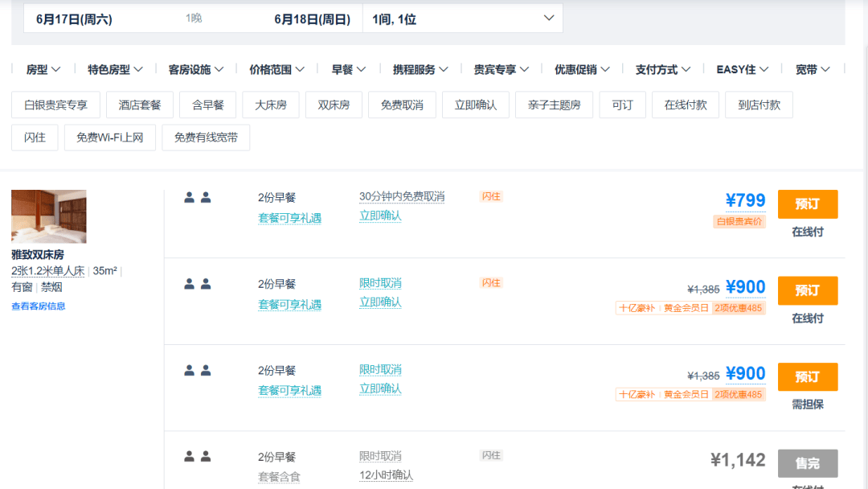Viewport: 868px width, 489px height.
Task: Click the 售完 button for ¥1,142 room
Action: pyautogui.click(x=808, y=463)
